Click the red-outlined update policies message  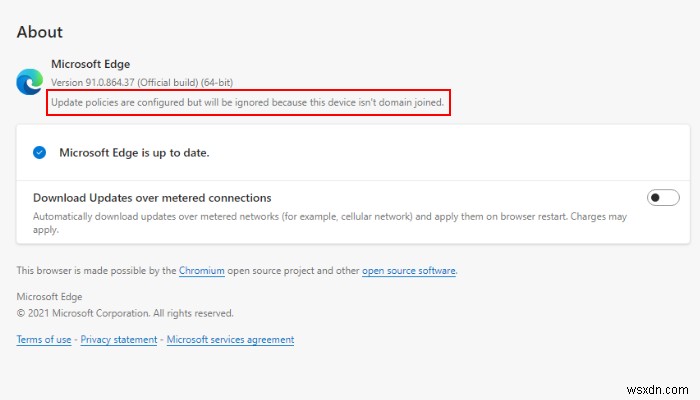pyautogui.click(x=249, y=102)
